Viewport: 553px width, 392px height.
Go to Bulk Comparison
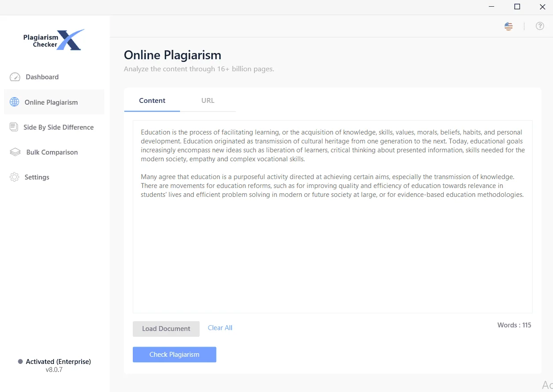coord(54,152)
